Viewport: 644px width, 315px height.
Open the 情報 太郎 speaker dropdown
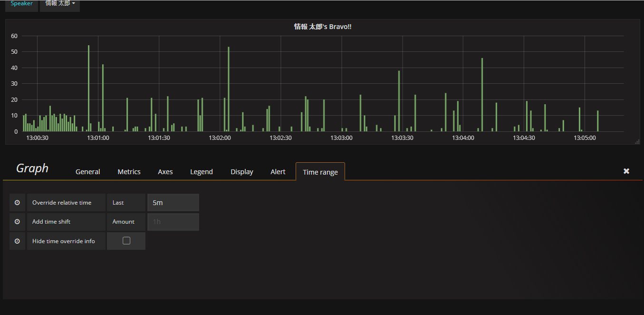pos(60,4)
